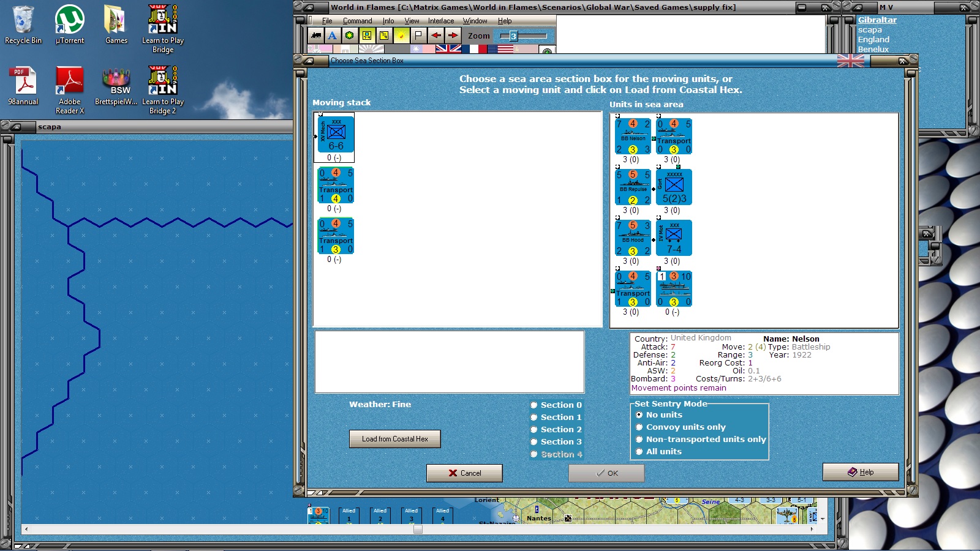Open the Window menu
This screenshot has width=980, height=551.
coord(475,21)
